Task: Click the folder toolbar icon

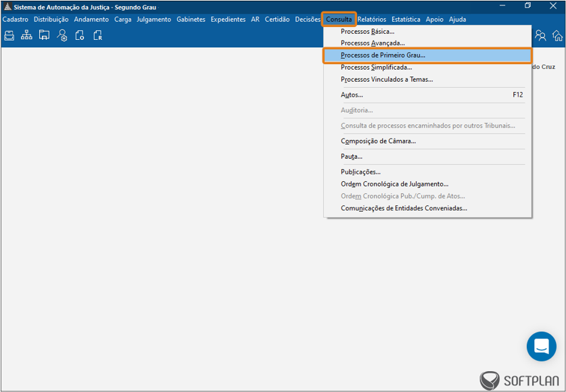Action: (x=44, y=36)
